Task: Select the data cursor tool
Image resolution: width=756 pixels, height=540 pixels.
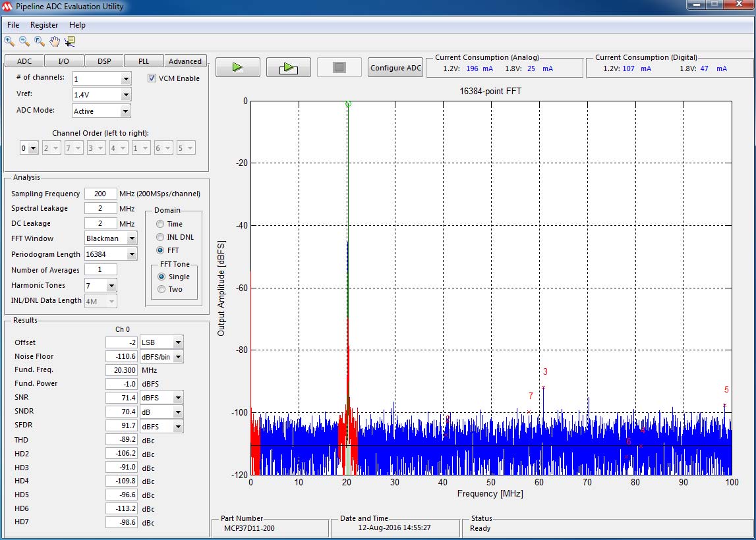Action: (70, 41)
